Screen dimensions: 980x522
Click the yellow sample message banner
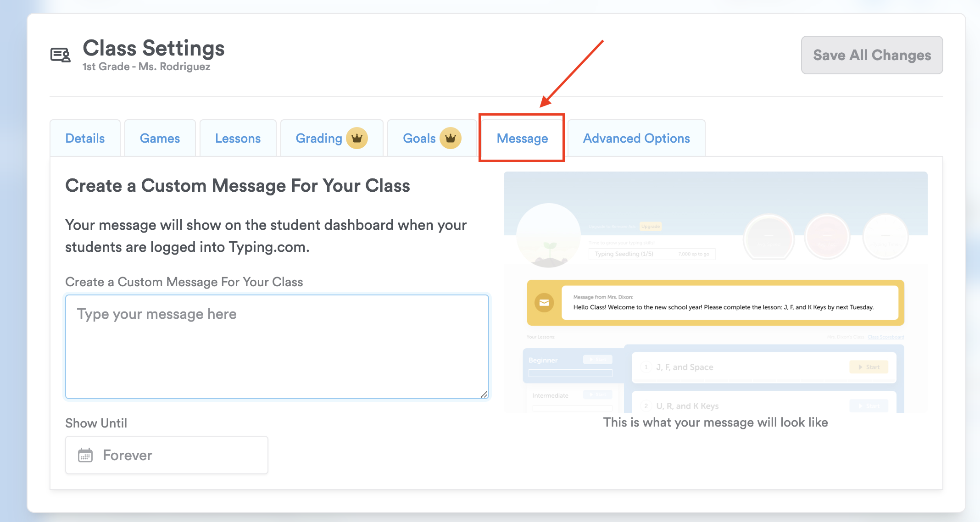[x=716, y=303]
